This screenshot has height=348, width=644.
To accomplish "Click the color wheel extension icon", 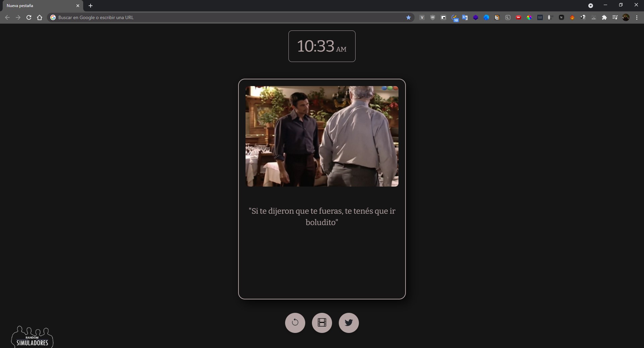I will (x=529, y=17).
